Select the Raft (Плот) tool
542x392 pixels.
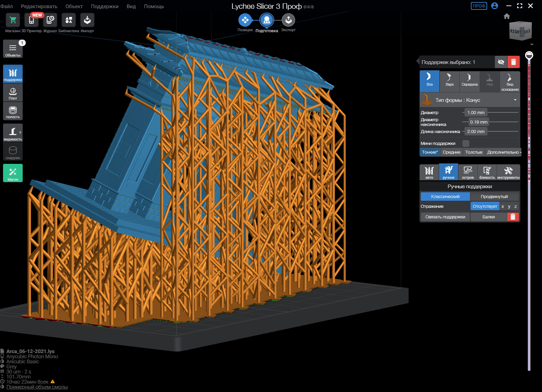click(x=13, y=92)
